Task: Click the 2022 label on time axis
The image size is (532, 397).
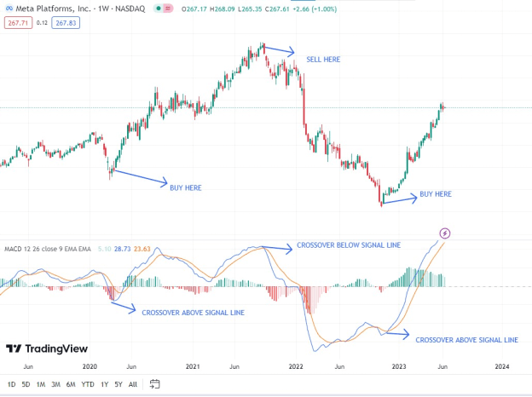Action: click(x=296, y=366)
